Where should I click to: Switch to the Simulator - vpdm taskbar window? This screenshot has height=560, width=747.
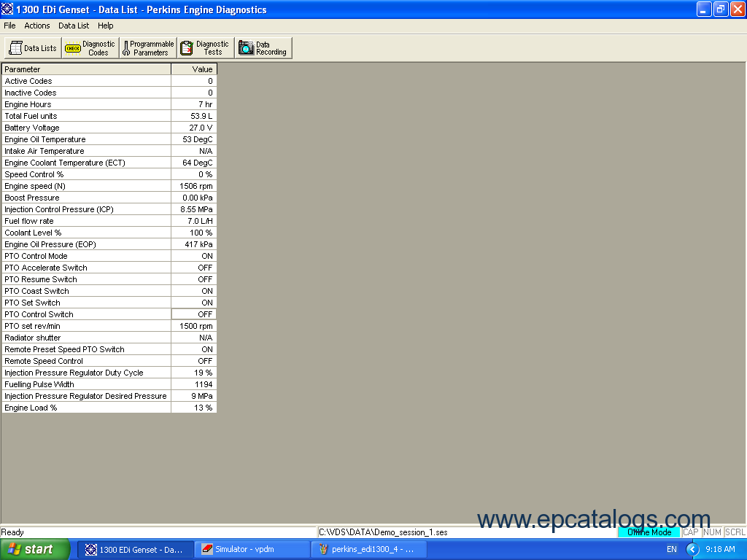(252, 550)
